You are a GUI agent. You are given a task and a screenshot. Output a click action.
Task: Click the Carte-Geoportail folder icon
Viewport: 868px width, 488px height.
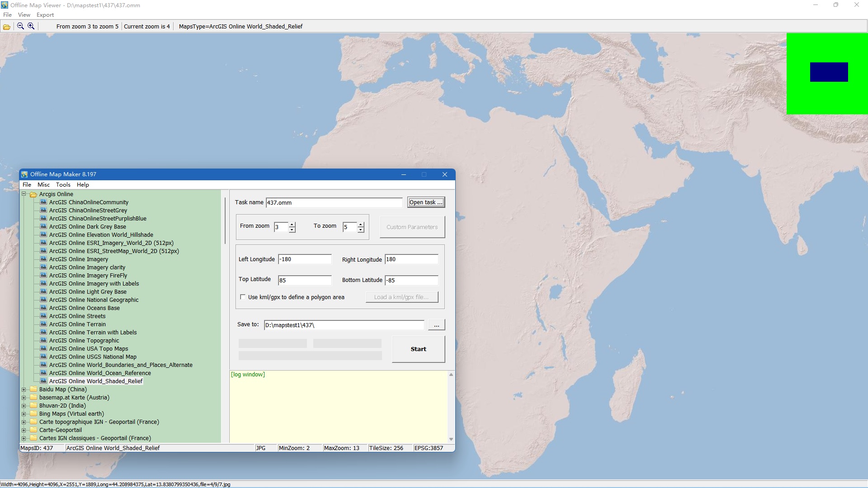(x=33, y=430)
